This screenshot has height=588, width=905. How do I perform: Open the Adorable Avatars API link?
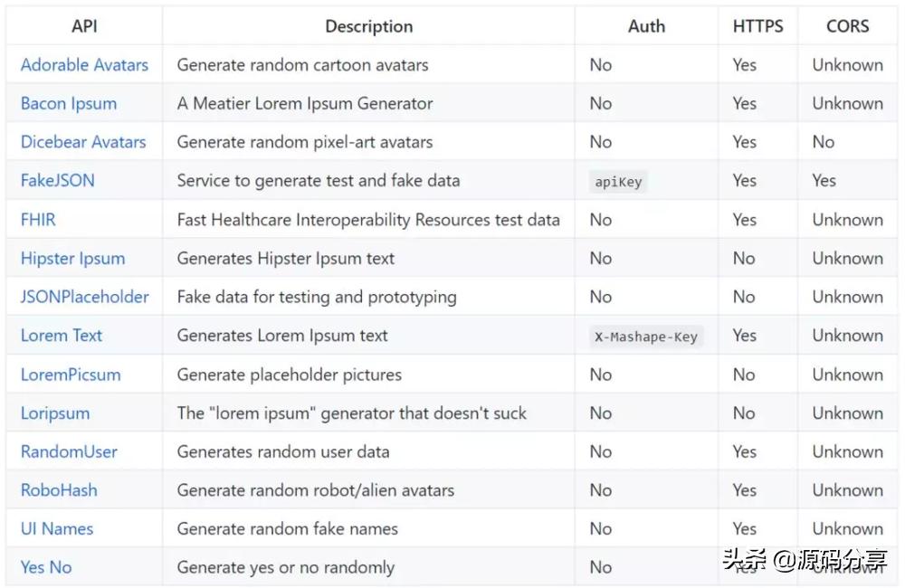pos(84,65)
